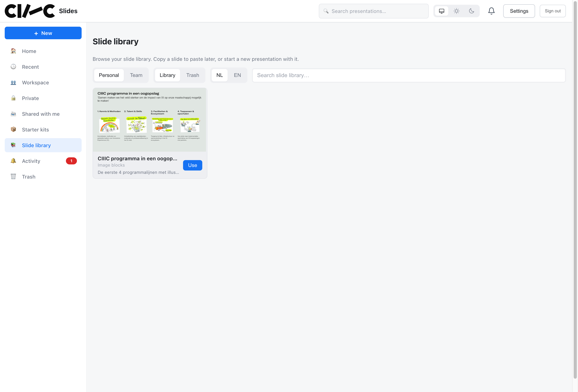
Task: Click the Recent clock icon
Action: coord(13,67)
